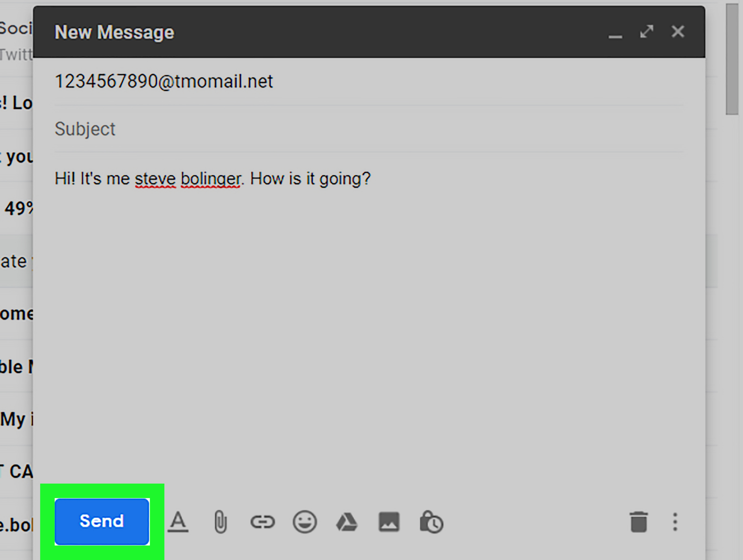Screen dimensions: 743x560
Task: Open more options three-dot menu
Action: [x=675, y=522]
